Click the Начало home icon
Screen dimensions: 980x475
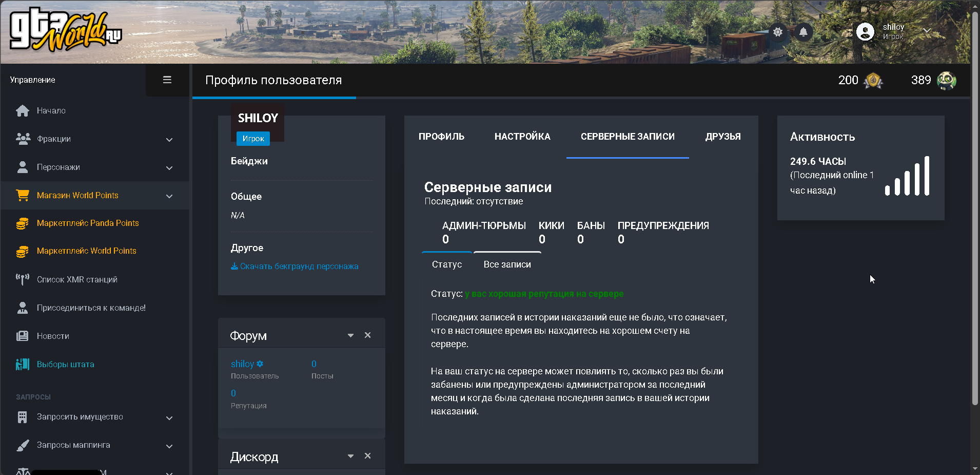(x=23, y=110)
